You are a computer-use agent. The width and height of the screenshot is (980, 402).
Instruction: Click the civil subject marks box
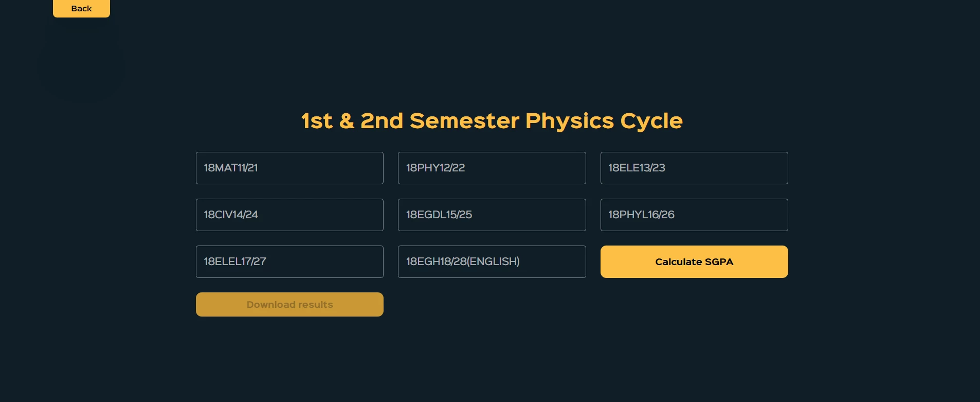point(289,215)
